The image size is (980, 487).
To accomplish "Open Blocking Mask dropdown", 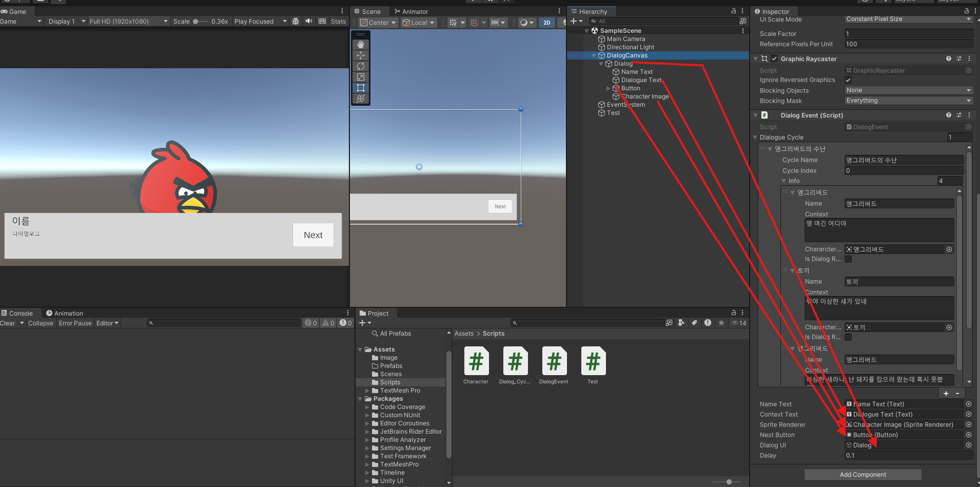I will 909,101.
